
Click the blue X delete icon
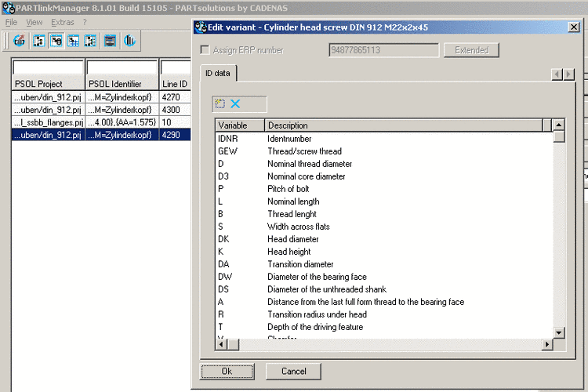[235, 103]
